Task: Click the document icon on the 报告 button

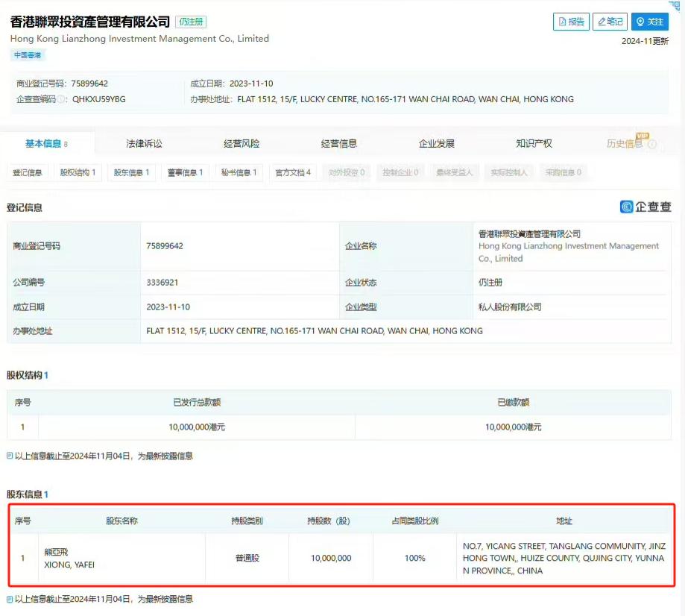Action: tap(561, 21)
